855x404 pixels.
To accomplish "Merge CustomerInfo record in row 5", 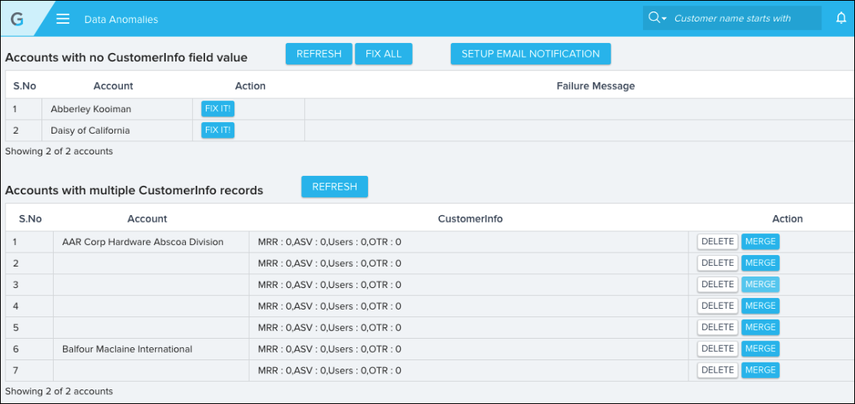I will coord(760,327).
